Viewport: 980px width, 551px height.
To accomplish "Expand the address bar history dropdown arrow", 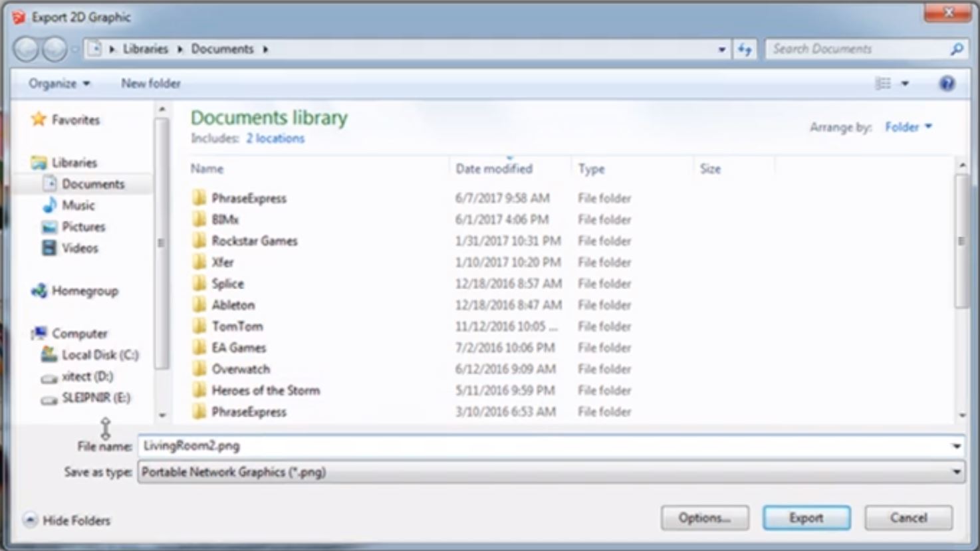I will (x=722, y=49).
